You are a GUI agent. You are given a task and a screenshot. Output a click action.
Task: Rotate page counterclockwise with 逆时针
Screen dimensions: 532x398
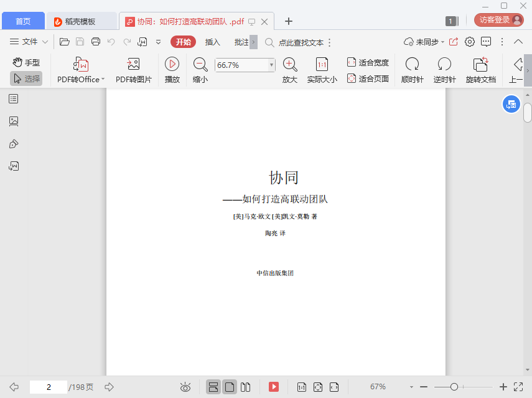[x=444, y=64]
